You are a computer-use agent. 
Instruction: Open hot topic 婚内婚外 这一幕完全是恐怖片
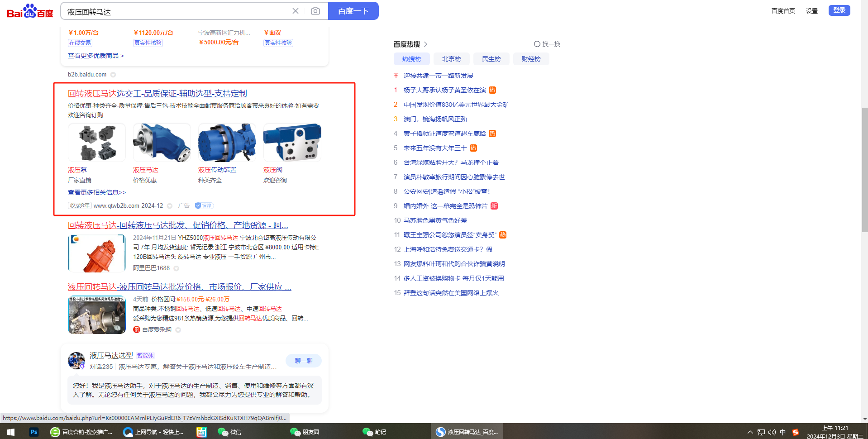(x=446, y=206)
